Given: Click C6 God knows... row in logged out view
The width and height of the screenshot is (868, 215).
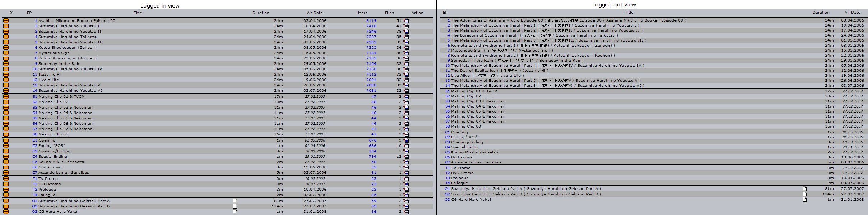Looking at the screenshot, I should pyautogui.click(x=464, y=157).
